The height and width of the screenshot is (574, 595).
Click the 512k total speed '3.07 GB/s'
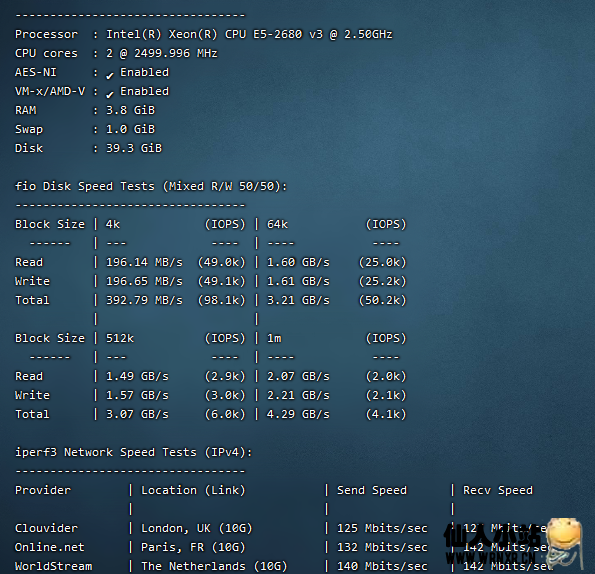[137, 414]
